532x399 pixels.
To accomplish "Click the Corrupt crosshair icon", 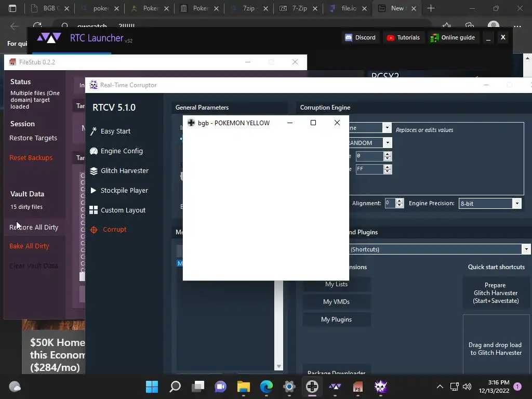I will (x=94, y=230).
